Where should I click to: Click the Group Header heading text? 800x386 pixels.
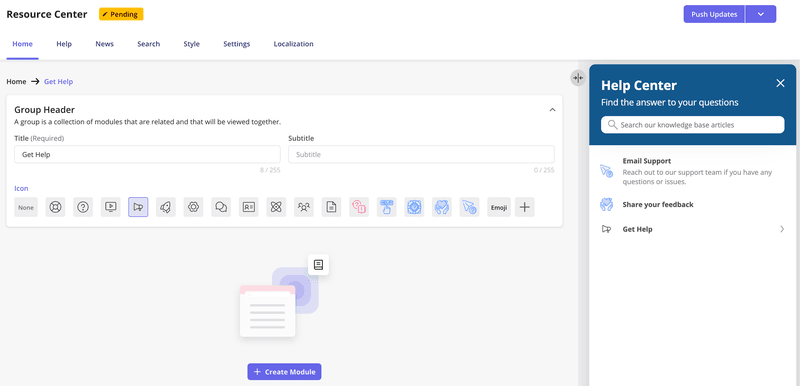(x=44, y=110)
